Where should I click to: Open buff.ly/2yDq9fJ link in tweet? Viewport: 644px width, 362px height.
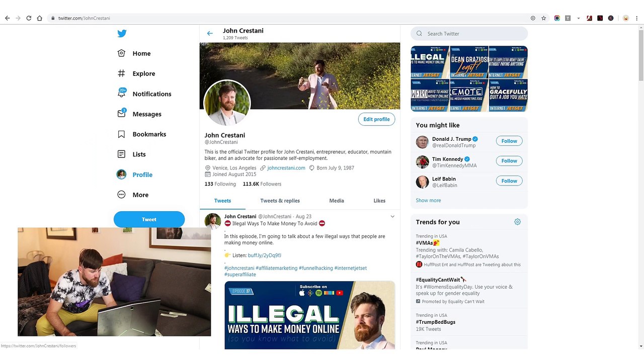tap(264, 255)
